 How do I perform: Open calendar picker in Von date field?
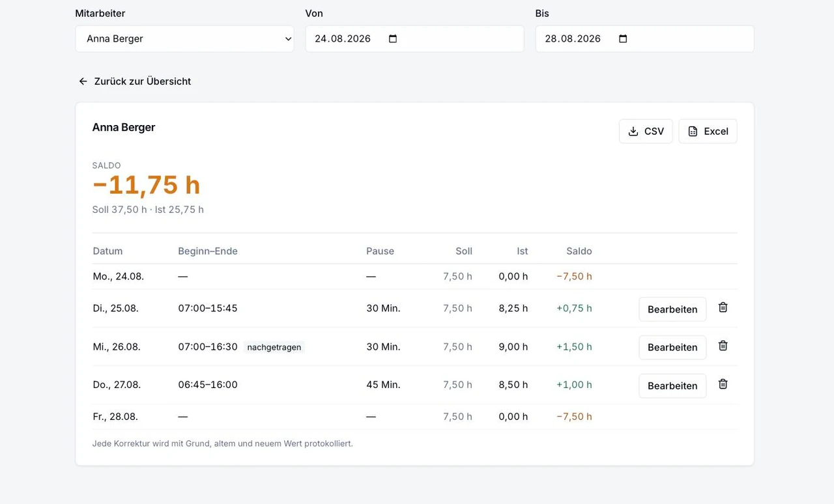coord(393,38)
